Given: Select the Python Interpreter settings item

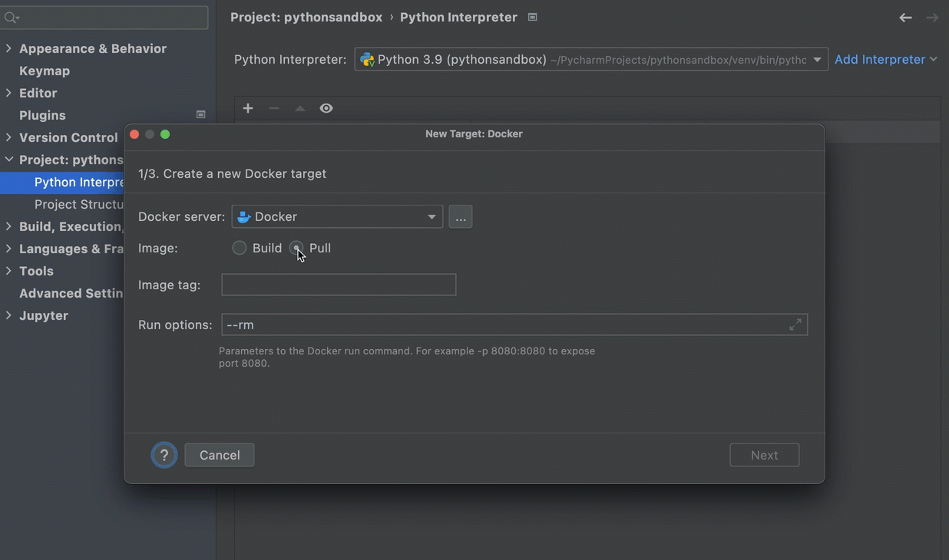Looking at the screenshot, I should [x=62, y=182].
